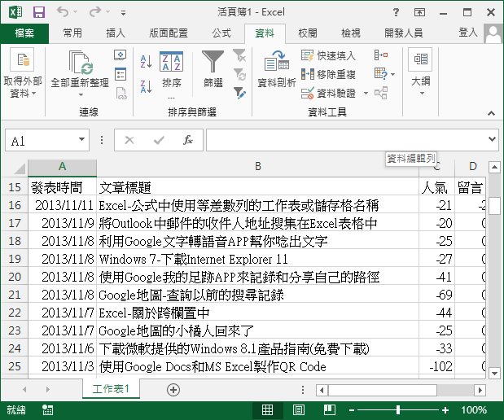This screenshot has width=504, height=420.
Task: Select column B header
Action: point(258,167)
